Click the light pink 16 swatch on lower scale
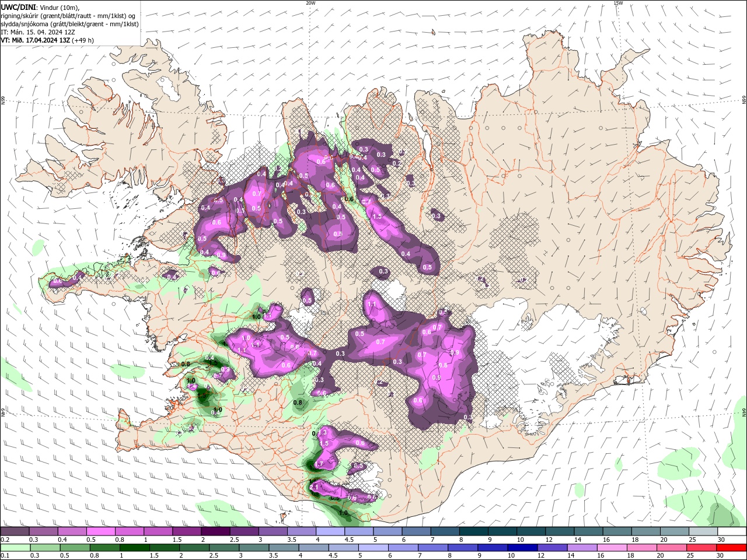Viewport: 747px width, 560px height. point(612,548)
